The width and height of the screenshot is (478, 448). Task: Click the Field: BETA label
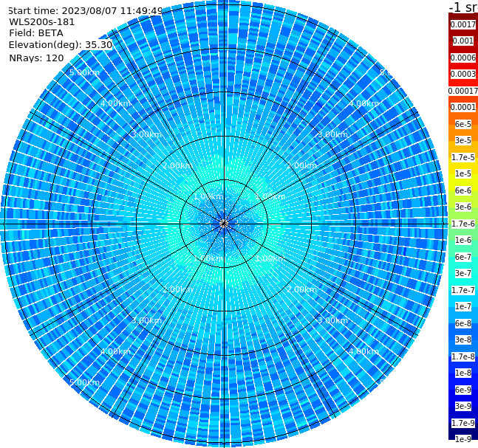36,33
